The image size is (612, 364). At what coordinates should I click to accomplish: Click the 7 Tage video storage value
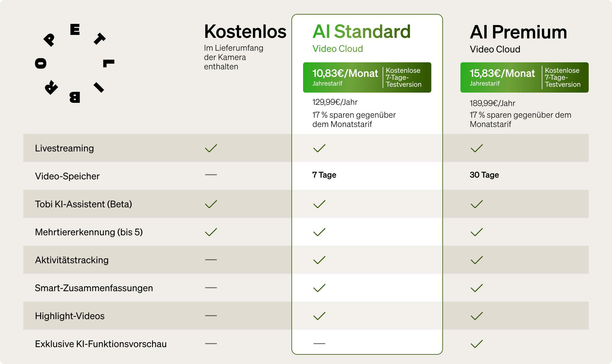pos(324,175)
